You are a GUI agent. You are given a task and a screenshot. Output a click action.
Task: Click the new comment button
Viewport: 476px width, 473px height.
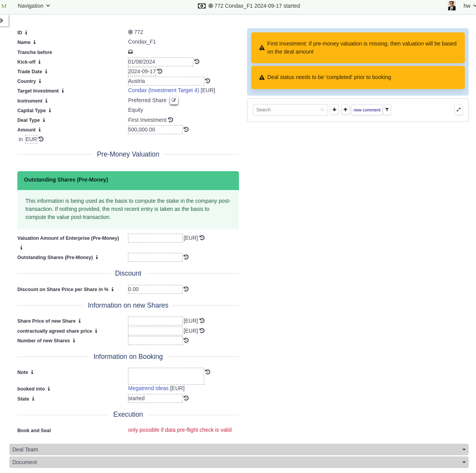(367, 110)
